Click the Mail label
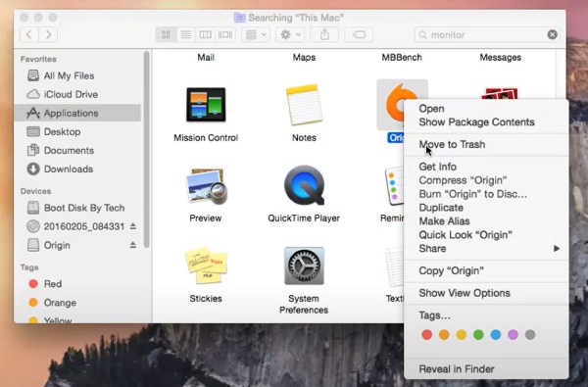The height and width of the screenshot is (387, 588). 206,58
